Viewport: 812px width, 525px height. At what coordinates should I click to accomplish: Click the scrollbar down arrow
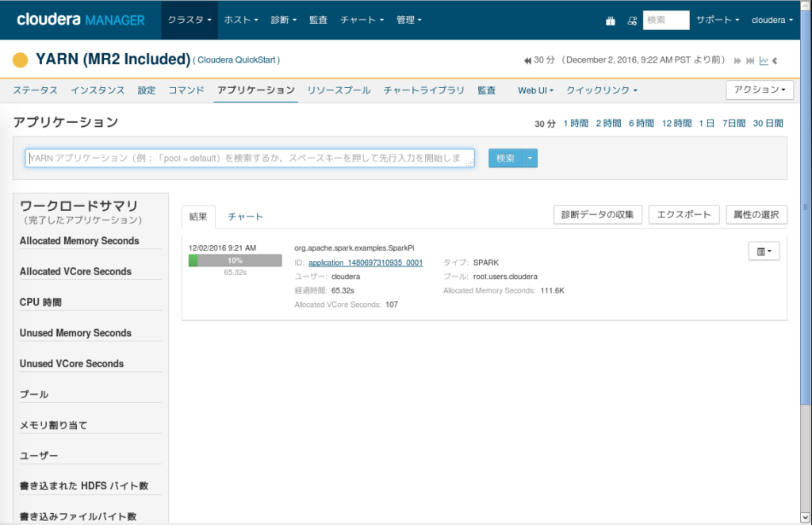(806, 517)
